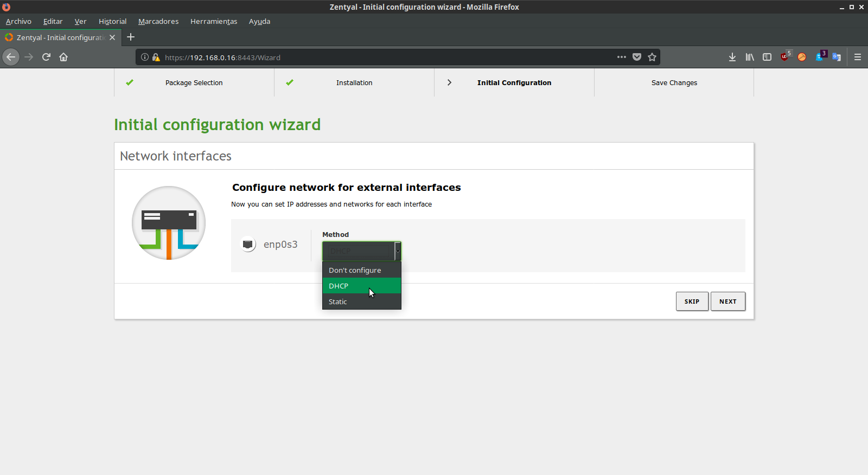The image size is (868, 475).
Task: Open the Herramientas menu
Action: [x=213, y=21]
